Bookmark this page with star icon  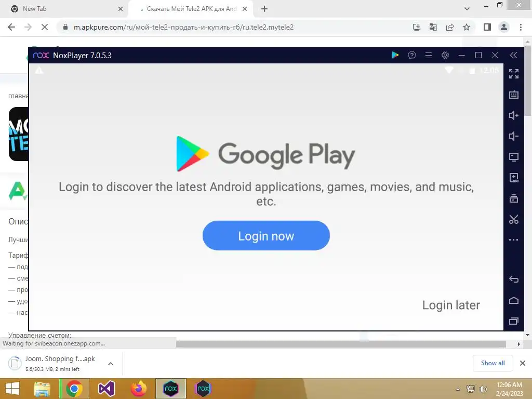click(x=467, y=27)
